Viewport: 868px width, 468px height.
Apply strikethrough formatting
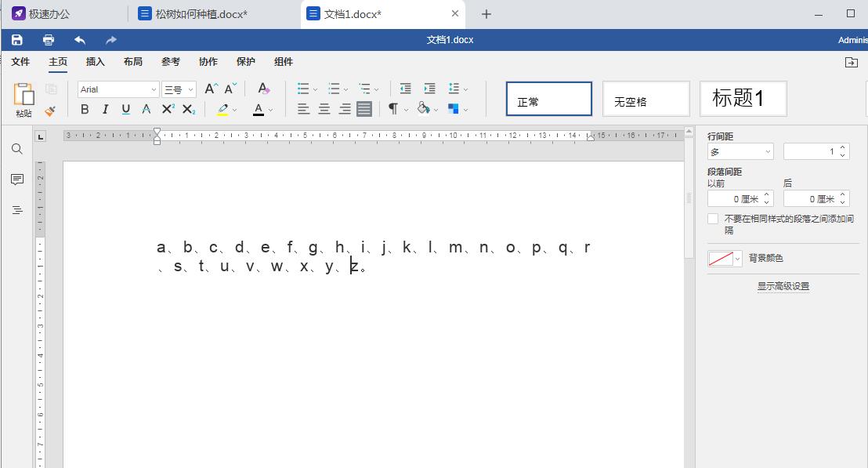(146, 109)
